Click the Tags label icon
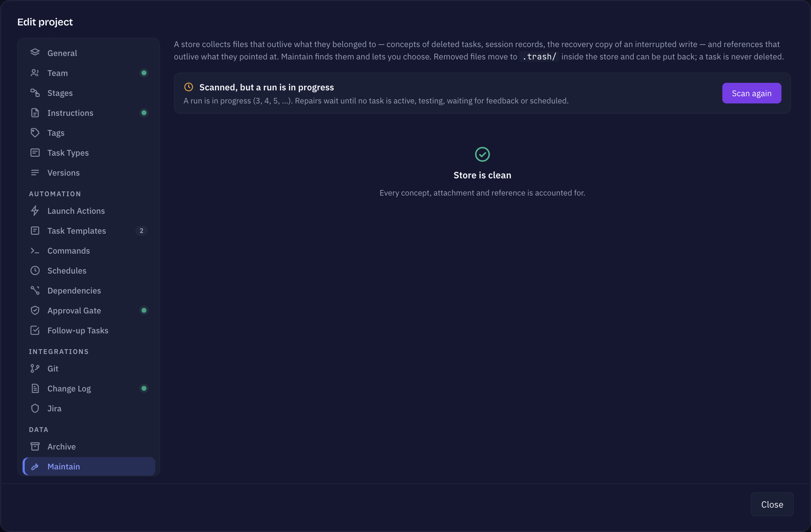 pos(35,133)
